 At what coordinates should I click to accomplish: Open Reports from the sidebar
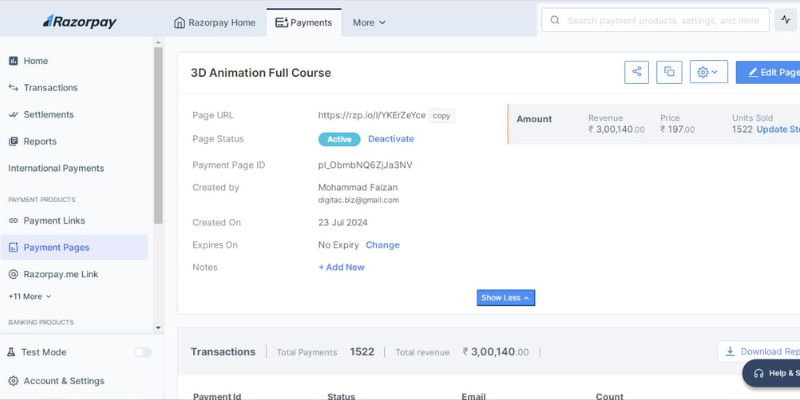click(40, 141)
